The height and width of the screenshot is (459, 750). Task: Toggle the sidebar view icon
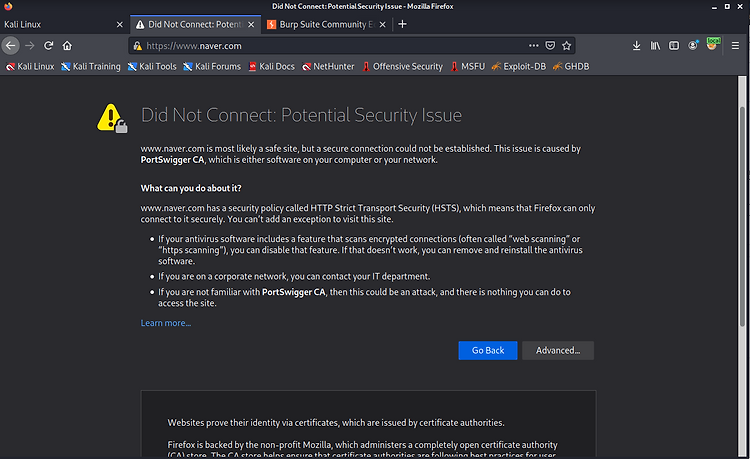click(673, 46)
